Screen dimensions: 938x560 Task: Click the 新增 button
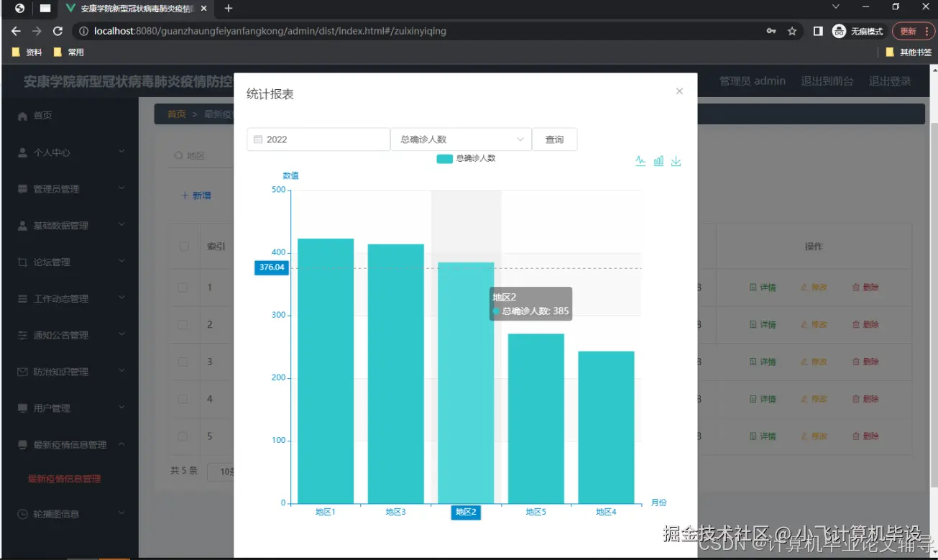[x=196, y=196]
